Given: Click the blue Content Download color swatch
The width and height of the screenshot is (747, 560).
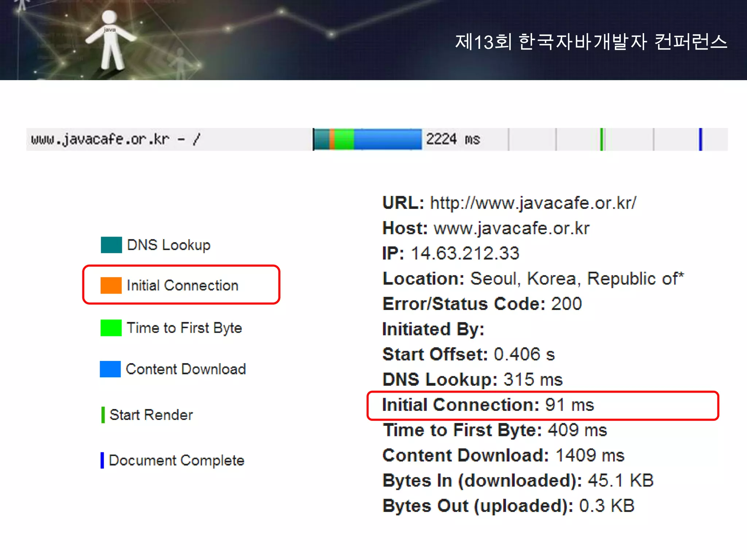Looking at the screenshot, I should (x=110, y=369).
